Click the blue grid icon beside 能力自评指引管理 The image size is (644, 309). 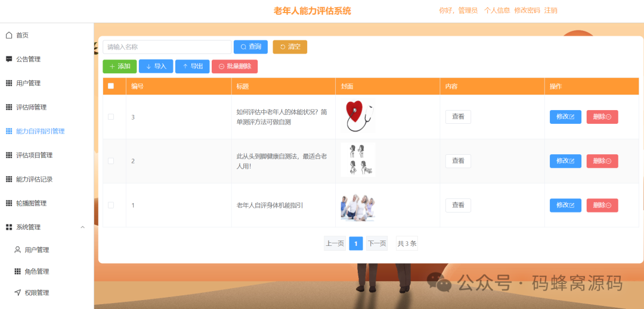pos(9,131)
